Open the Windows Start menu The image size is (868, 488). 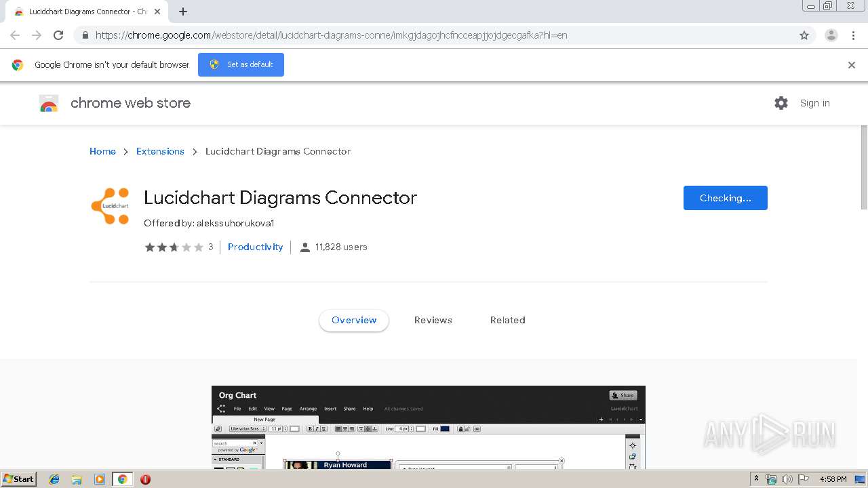(x=19, y=479)
